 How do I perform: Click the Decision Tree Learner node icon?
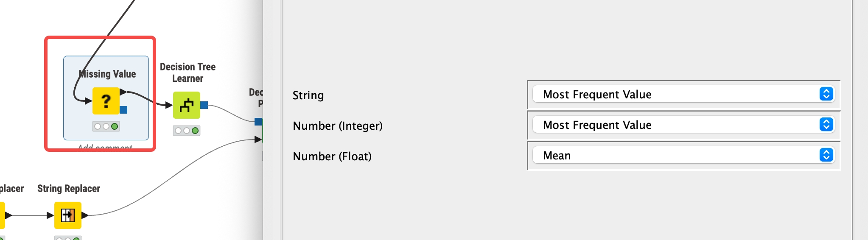[187, 105]
